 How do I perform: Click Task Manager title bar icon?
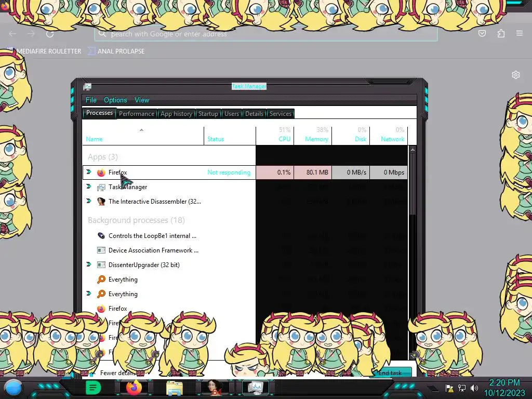point(87,87)
